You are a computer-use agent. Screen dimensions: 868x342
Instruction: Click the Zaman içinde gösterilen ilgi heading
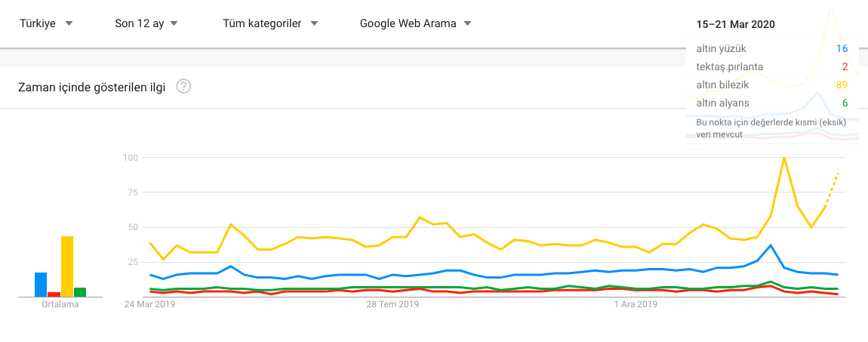point(92,88)
